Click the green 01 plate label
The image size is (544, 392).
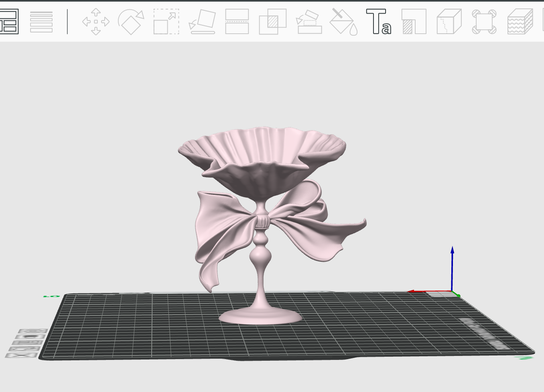[51, 296]
